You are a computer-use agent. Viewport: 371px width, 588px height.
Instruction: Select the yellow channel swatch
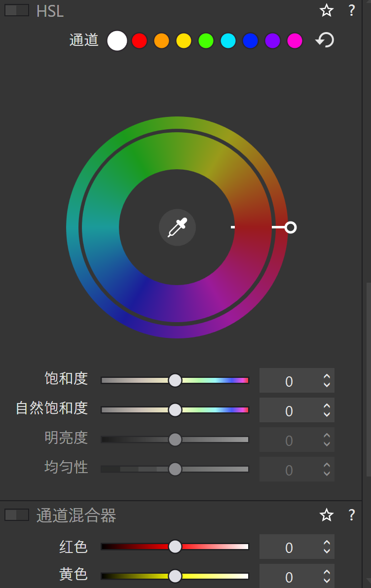(184, 40)
